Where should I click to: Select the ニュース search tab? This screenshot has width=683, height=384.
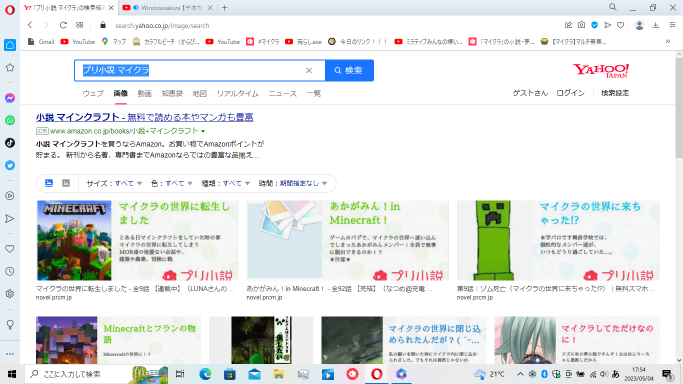282,94
